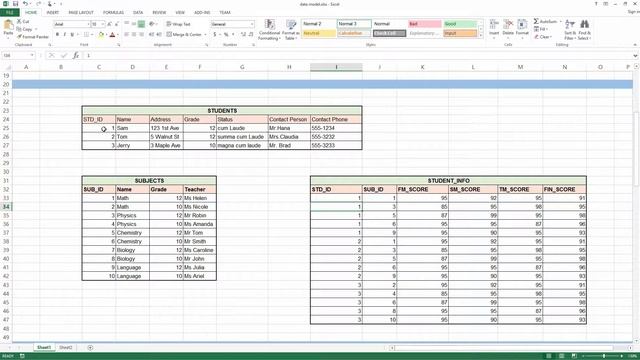
Task: Toggle Align Right horizontal alignment
Action: 141,35
